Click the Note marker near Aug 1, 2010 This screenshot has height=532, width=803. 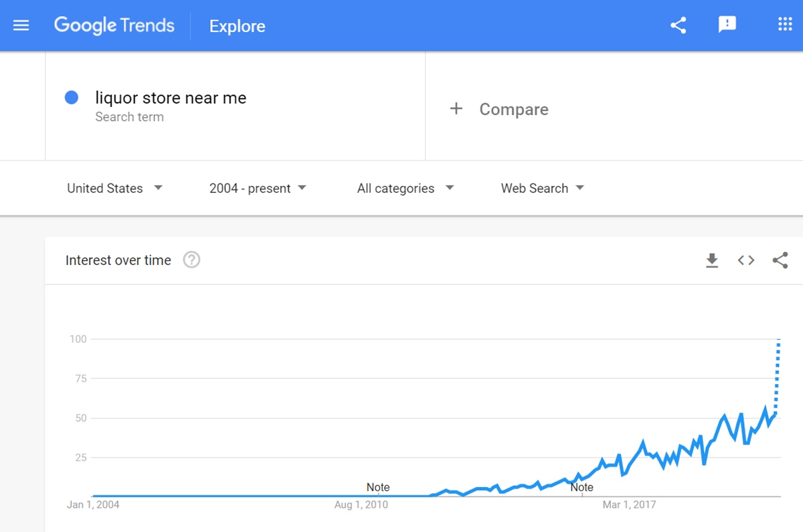click(378, 487)
